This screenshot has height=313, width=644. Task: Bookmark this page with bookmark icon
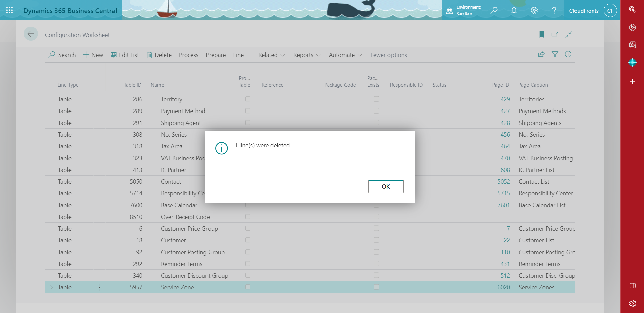(541, 34)
